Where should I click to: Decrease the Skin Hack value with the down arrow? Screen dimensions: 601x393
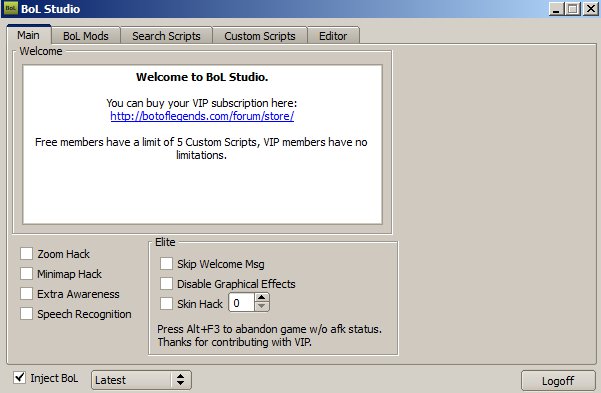tap(261, 306)
